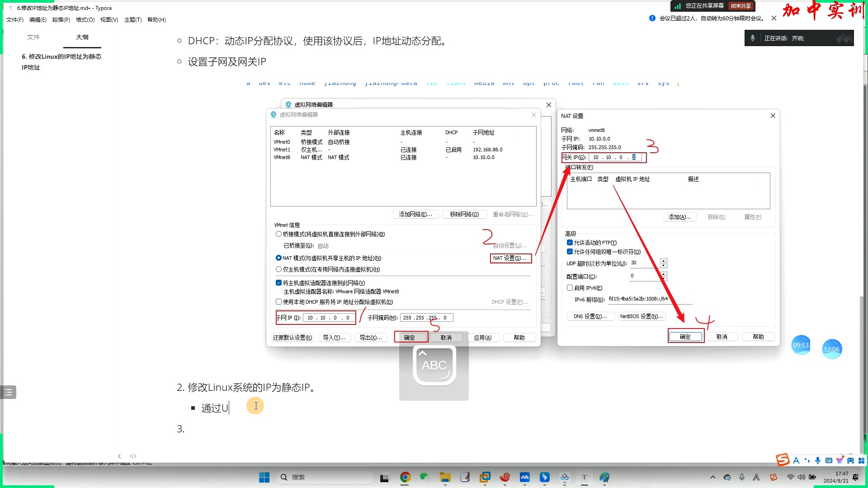868x488 pixels.
Task: Open the 文件(F) menu
Action: pos(15,20)
